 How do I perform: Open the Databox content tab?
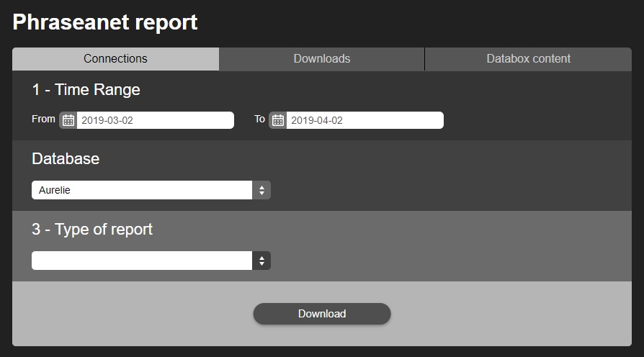[528, 59]
